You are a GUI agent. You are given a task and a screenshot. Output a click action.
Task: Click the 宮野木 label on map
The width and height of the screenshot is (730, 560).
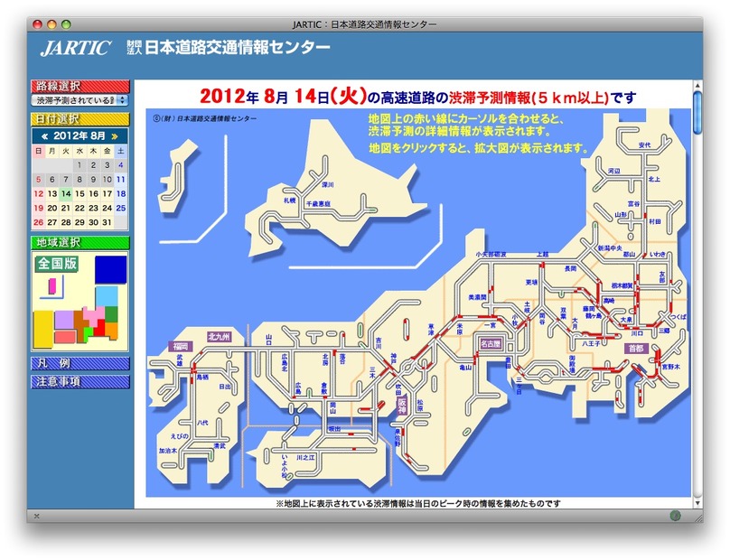pos(671,367)
